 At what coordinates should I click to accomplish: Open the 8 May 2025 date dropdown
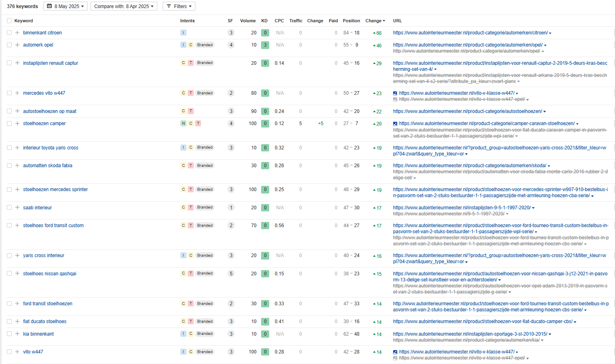tap(65, 6)
